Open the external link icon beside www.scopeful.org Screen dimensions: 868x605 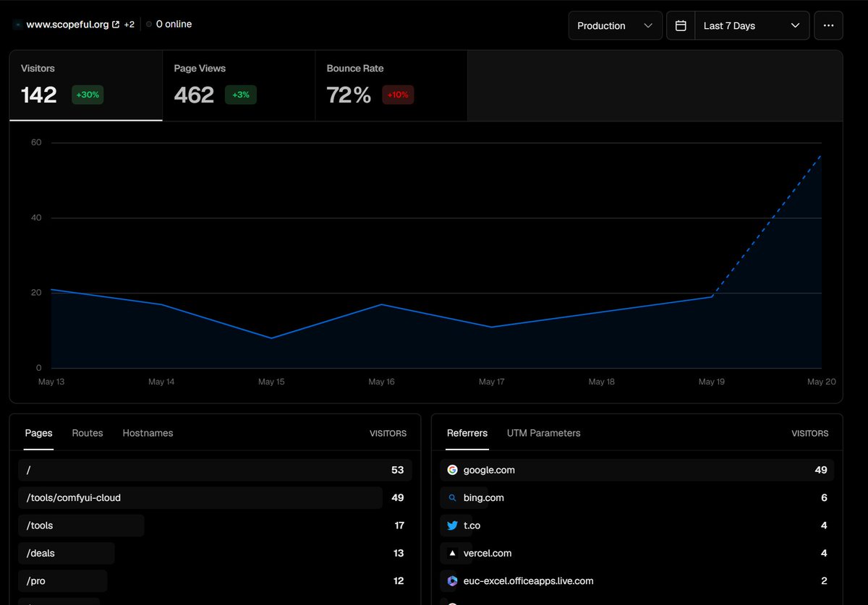(116, 25)
